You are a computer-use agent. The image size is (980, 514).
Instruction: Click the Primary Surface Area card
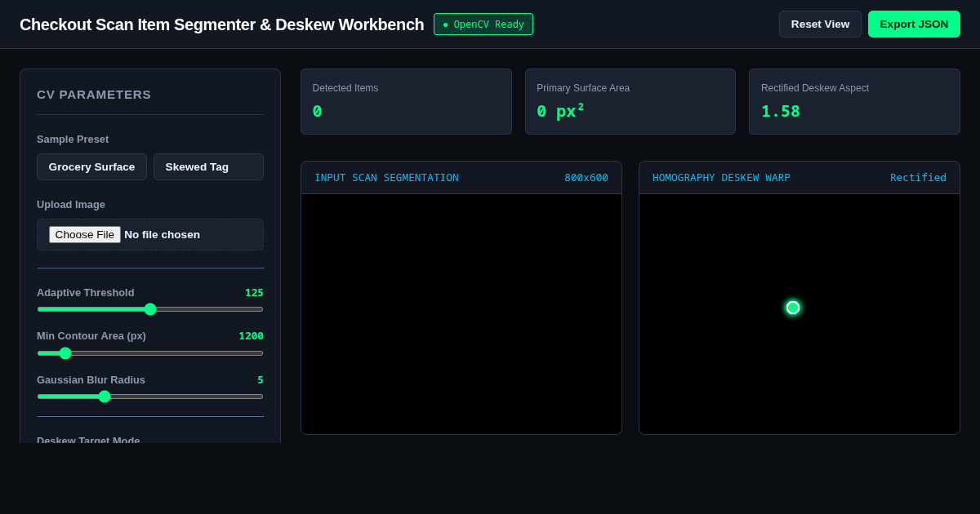tap(630, 102)
